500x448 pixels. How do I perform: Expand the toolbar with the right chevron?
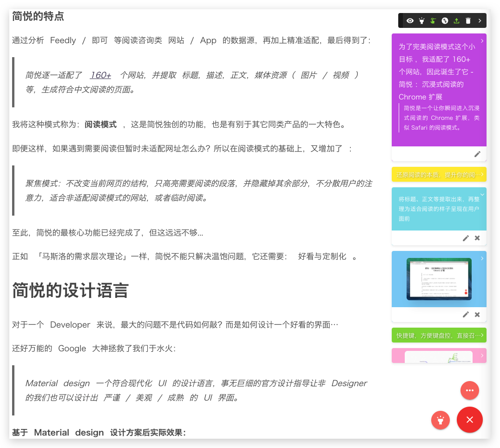click(x=480, y=20)
